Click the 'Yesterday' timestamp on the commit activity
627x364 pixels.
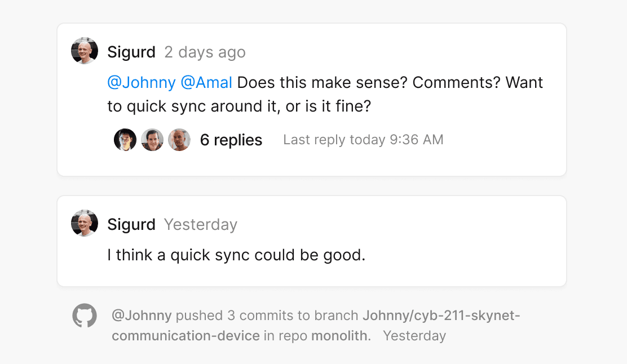[x=414, y=336]
